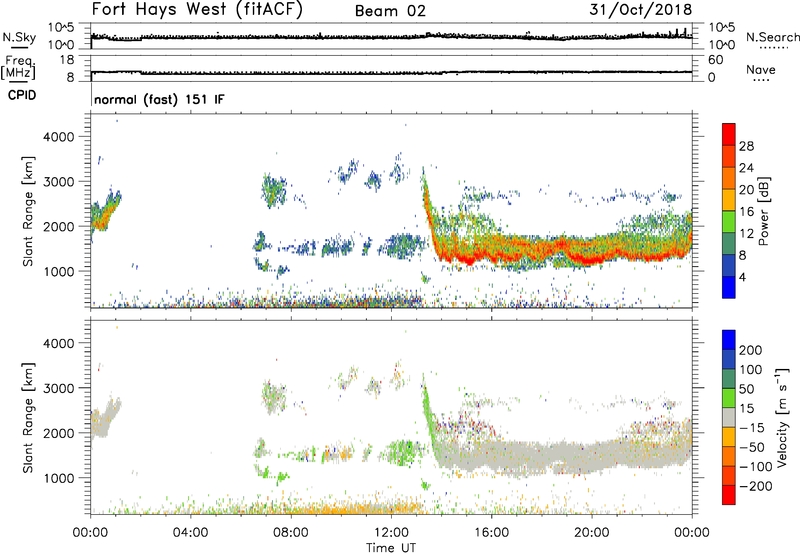The width and height of the screenshot is (800, 554).
Task: Select the 'Velocity [m s-1]' color bar title
Action: tap(782, 417)
